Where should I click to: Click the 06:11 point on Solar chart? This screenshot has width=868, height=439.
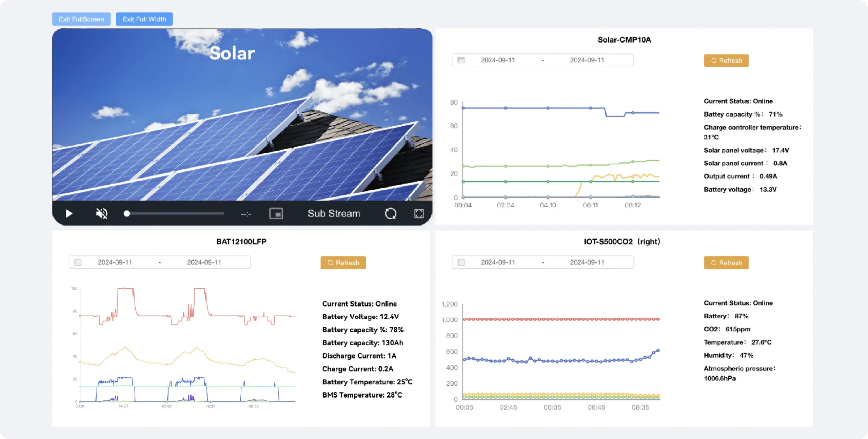pyautogui.click(x=590, y=108)
